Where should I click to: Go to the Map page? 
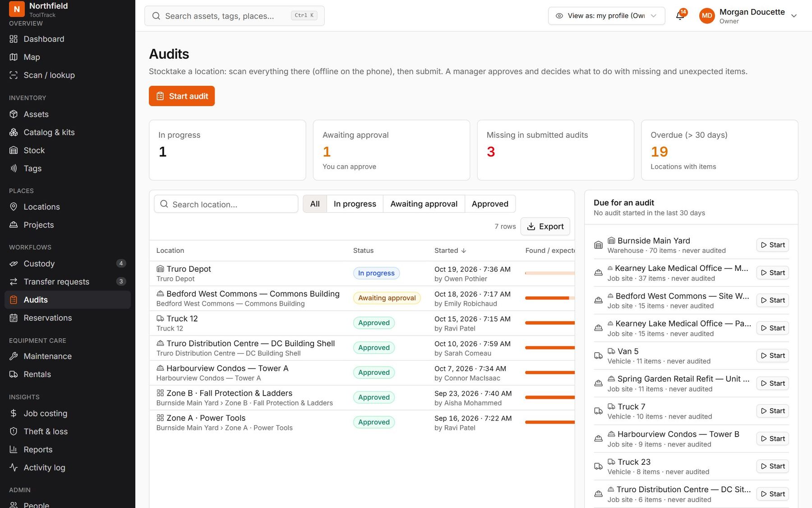(68, 57)
